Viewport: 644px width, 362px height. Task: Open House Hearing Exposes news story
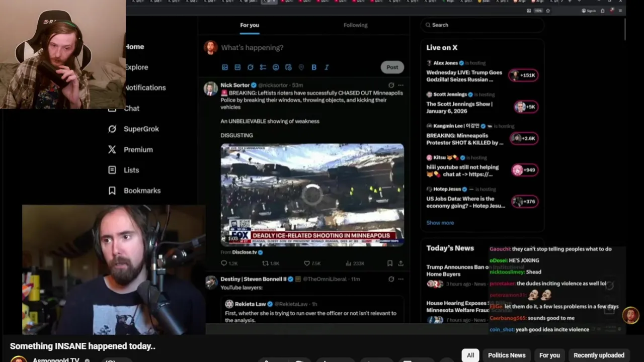tap(457, 307)
